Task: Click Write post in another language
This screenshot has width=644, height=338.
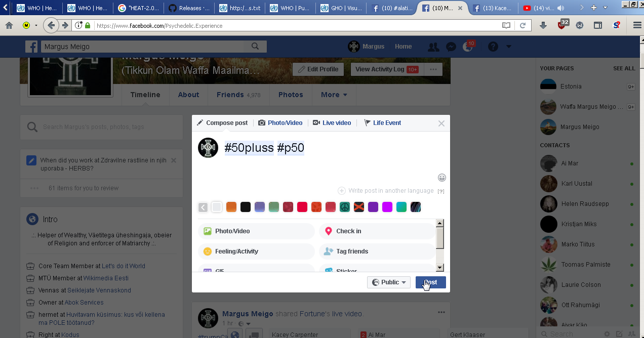Action: 386,191
